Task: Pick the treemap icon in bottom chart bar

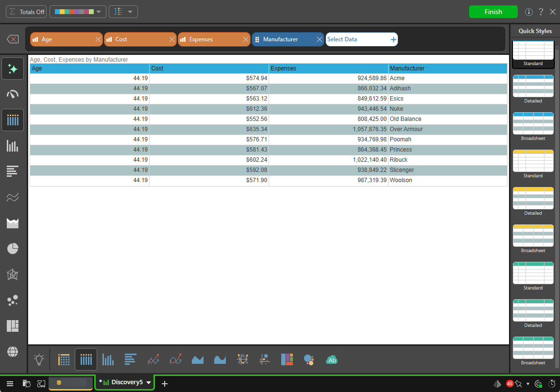Action: tap(287, 359)
